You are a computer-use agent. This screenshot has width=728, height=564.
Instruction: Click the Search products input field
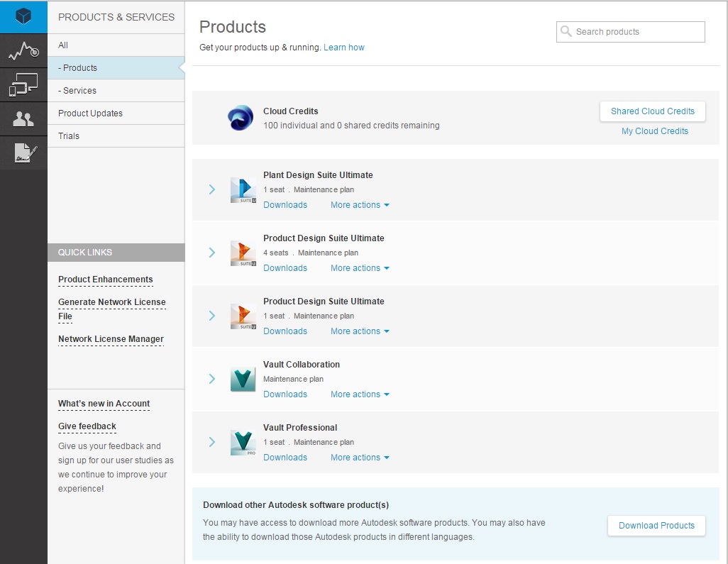636,32
